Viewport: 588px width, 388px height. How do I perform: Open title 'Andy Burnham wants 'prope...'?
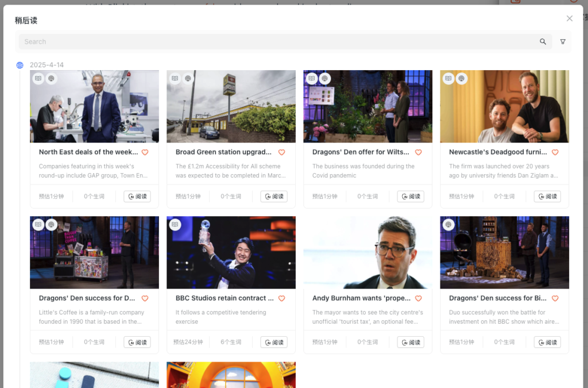362,298
